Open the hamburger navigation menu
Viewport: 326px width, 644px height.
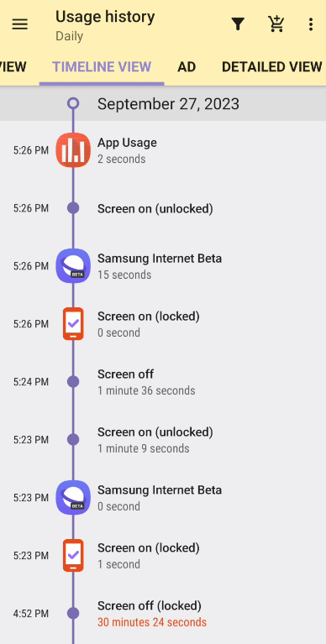tap(19, 24)
